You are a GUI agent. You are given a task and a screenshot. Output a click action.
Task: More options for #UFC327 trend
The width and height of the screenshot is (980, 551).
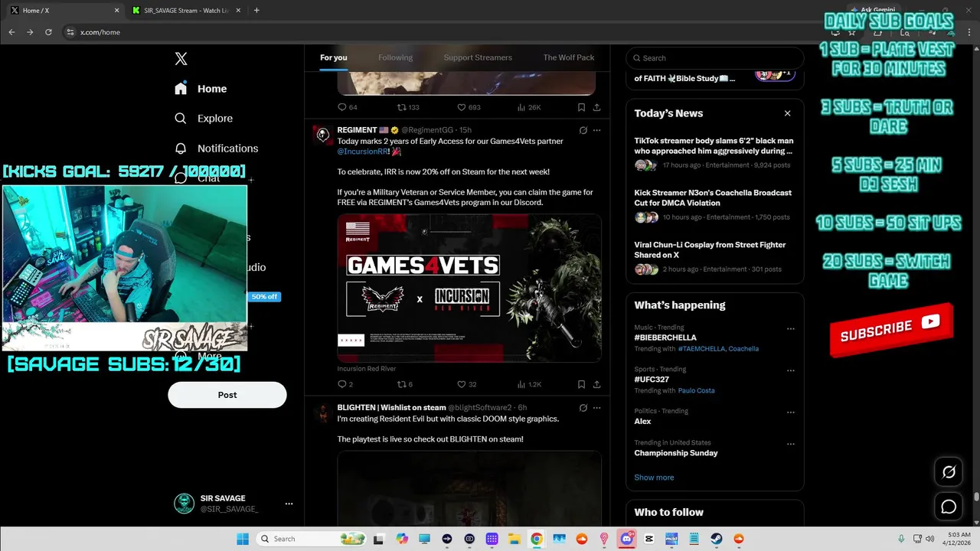[x=791, y=371]
